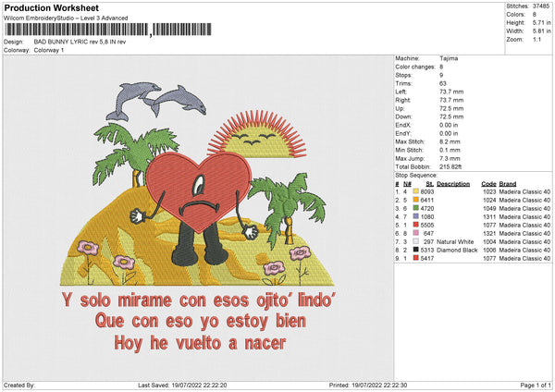Click the embroidery design preview image

point(198,216)
